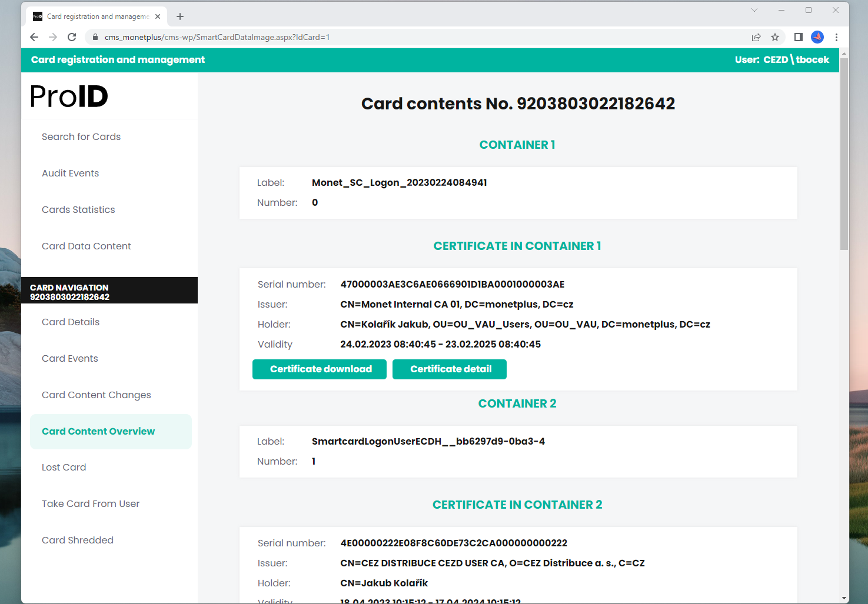Open the browser side panel icon
This screenshot has width=868, height=604.
click(x=798, y=36)
